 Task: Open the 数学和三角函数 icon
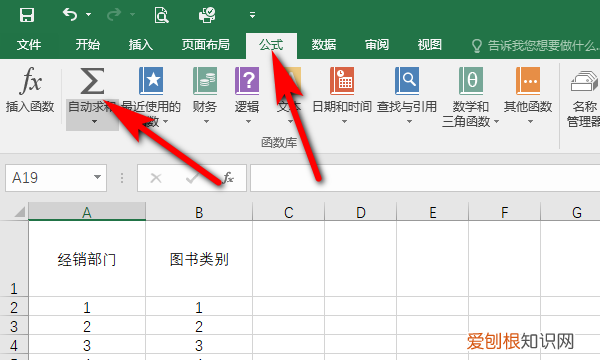click(471, 81)
